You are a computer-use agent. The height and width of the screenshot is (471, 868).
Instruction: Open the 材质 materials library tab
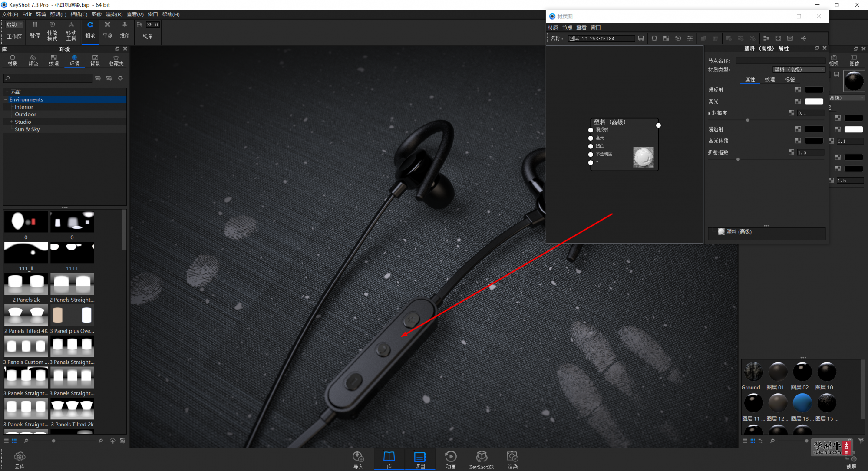pos(13,60)
